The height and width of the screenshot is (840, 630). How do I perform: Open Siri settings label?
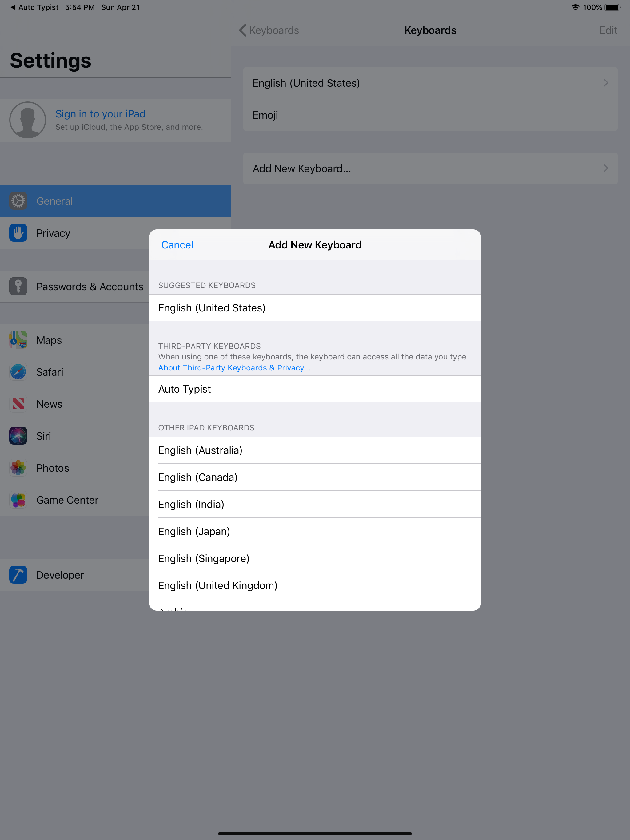(44, 436)
